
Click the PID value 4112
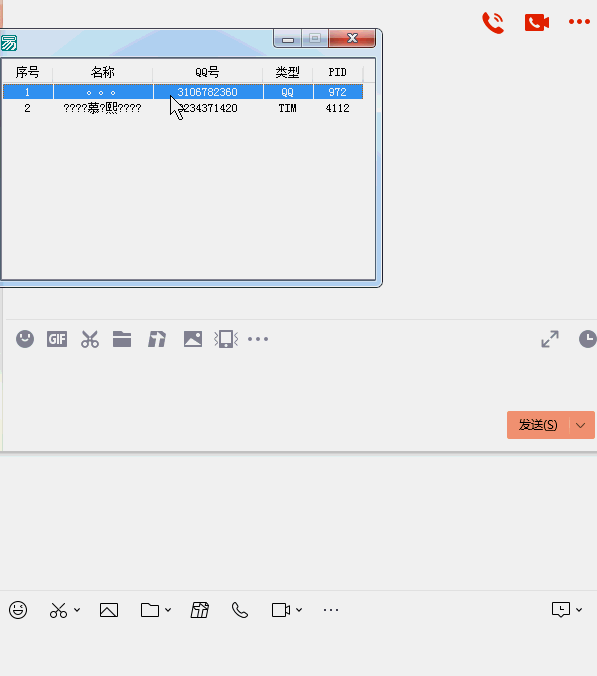[338, 108]
